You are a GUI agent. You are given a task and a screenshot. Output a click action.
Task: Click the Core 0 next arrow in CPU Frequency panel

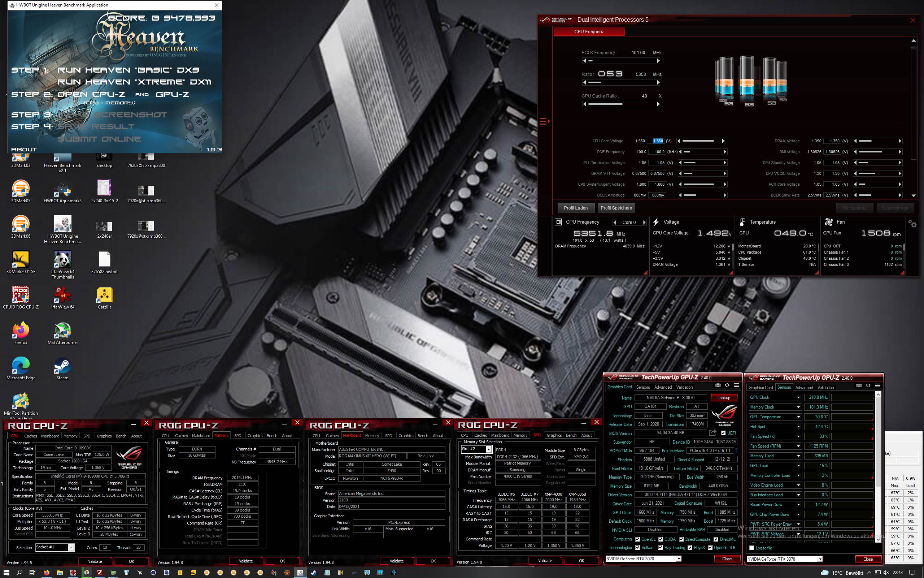pyautogui.click(x=644, y=223)
